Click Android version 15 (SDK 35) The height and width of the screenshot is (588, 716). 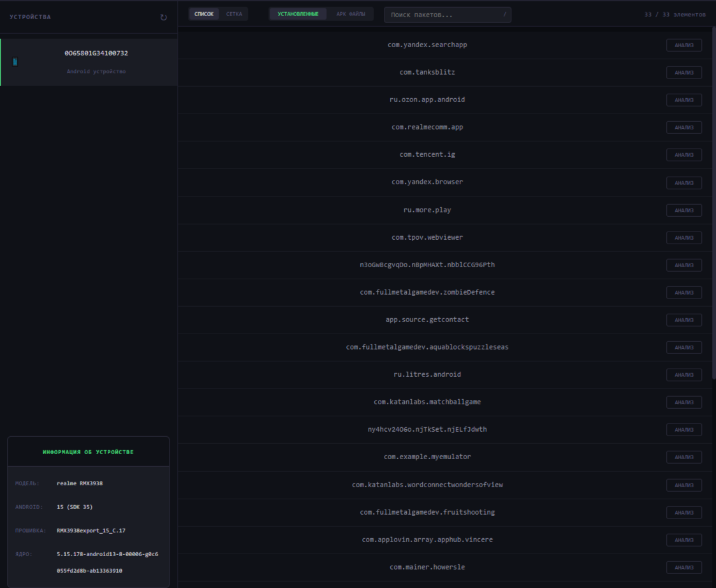pyautogui.click(x=75, y=507)
